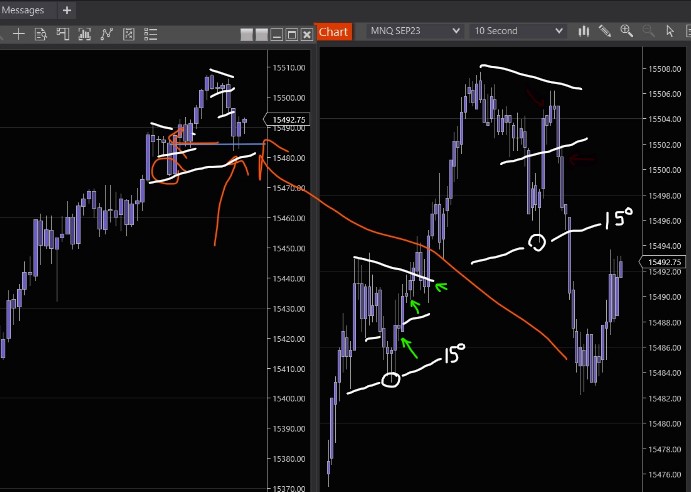Click the 15486.00 label on right price axis
691x492 pixels.
[664, 347]
